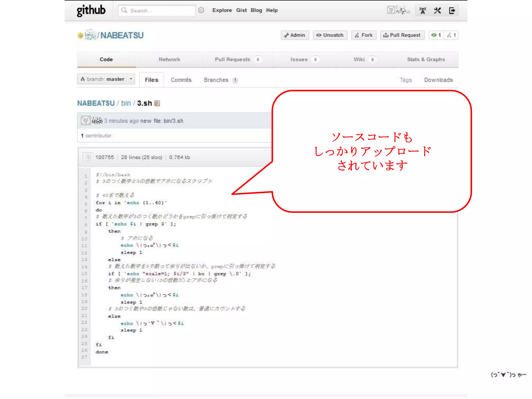Expand the branch: master dropdown
This screenshot has width=532, height=399.
[x=106, y=79]
